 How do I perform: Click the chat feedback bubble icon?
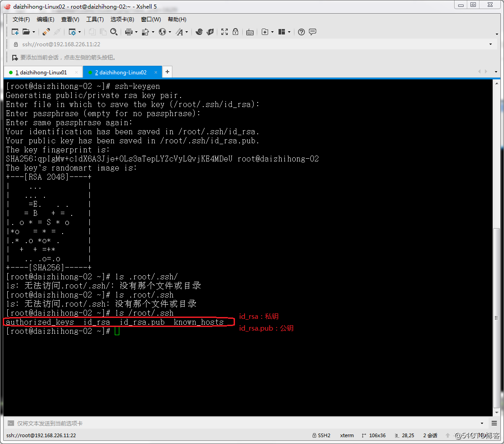pos(313,32)
